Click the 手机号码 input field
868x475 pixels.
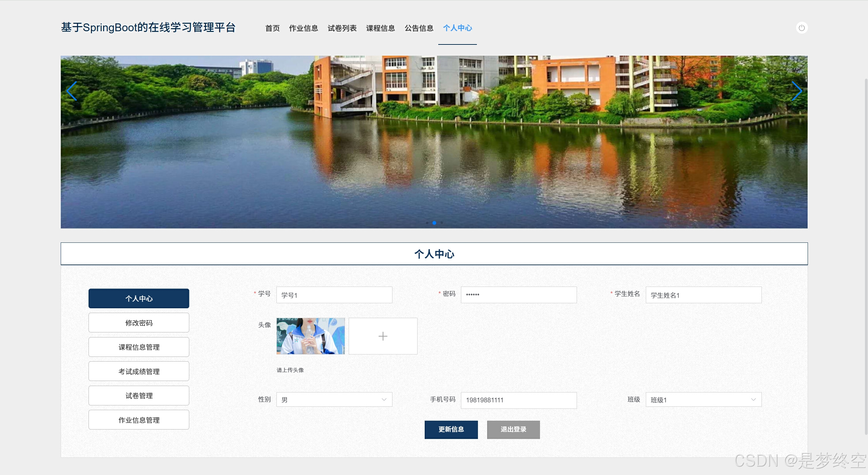click(518, 400)
